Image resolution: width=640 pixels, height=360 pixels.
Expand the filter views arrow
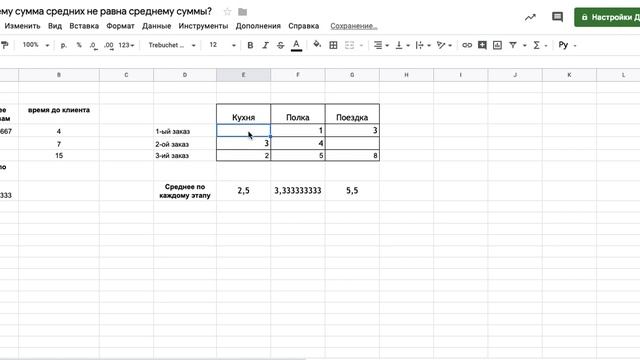pyautogui.click(x=524, y=45)
